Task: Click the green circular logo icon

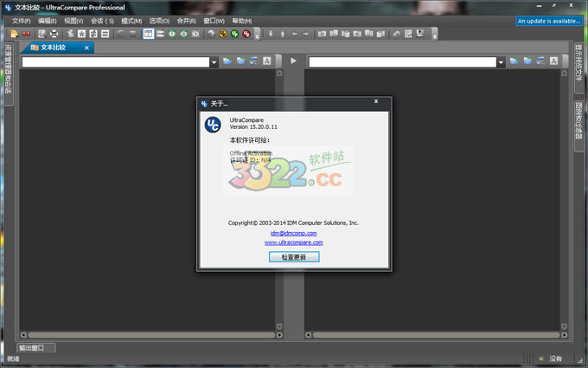Action: coord(234,34)
